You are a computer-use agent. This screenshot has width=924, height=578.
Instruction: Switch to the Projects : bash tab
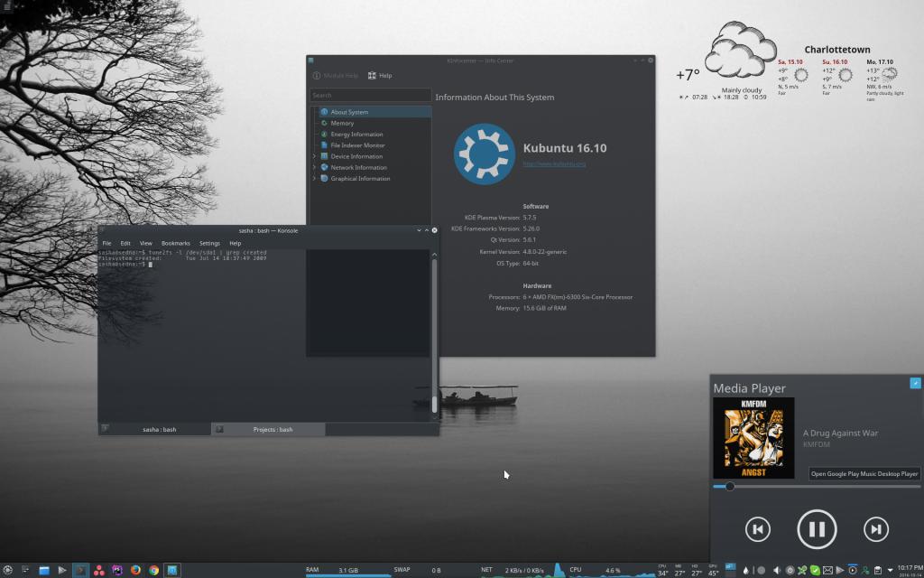(x=273, y=429)
